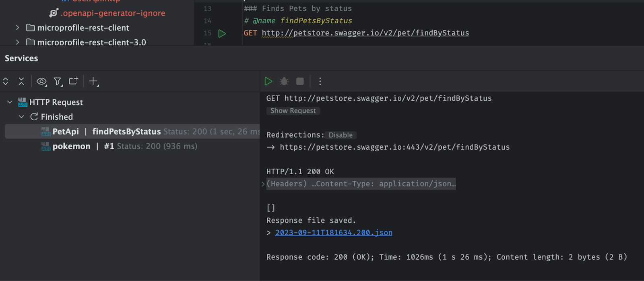Click Disable next to Redirections
Screen dimensions: 644x281
[x=341, y=135]
